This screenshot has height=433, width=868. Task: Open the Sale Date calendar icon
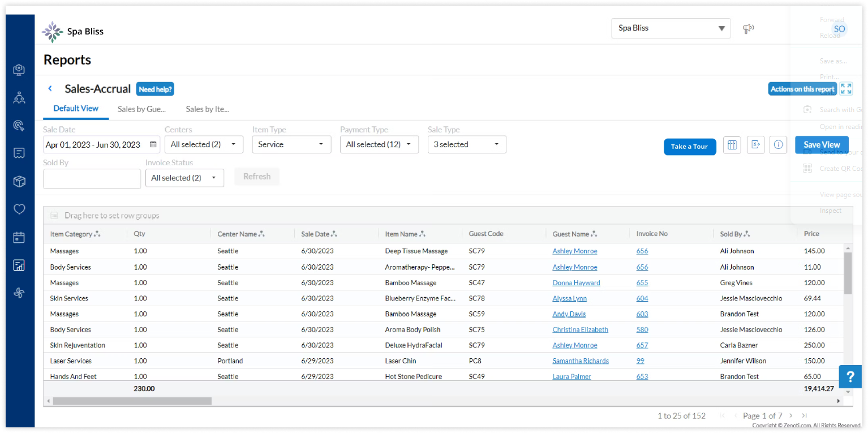tap(153, 144)
